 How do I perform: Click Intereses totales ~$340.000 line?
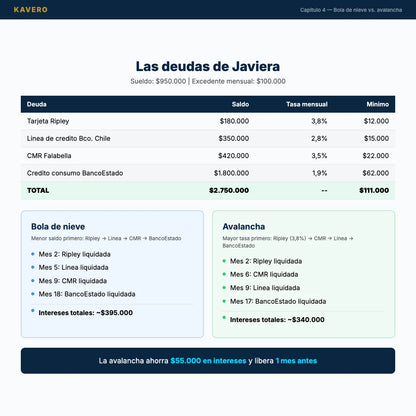tap(277, 320)
